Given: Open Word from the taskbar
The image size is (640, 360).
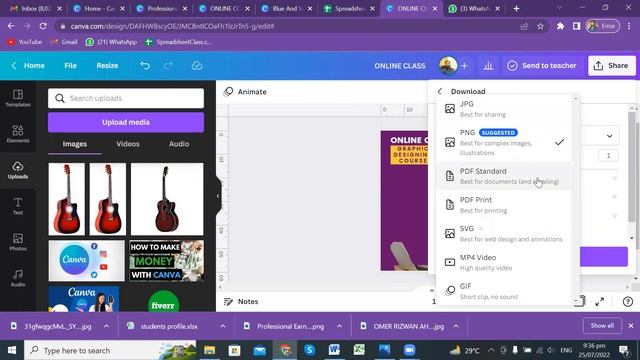Looking at the screenshot, I should [334, 350].
